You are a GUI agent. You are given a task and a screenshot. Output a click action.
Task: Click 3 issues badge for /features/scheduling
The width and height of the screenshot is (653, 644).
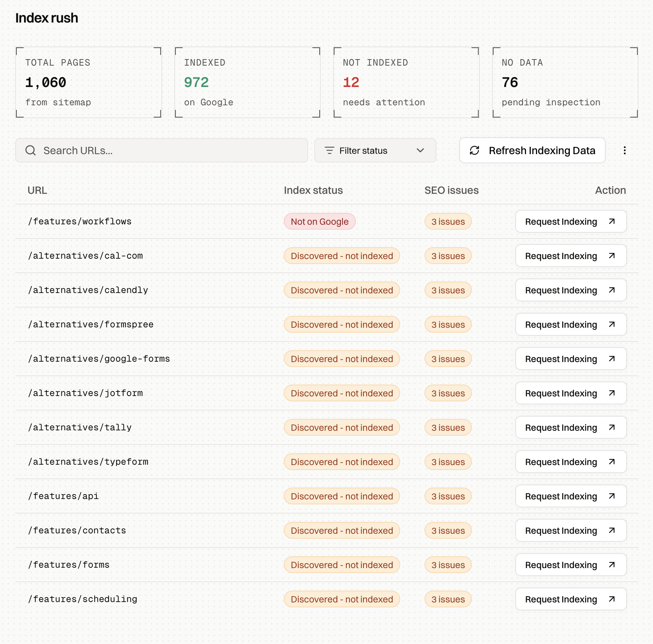coord(448,599)
